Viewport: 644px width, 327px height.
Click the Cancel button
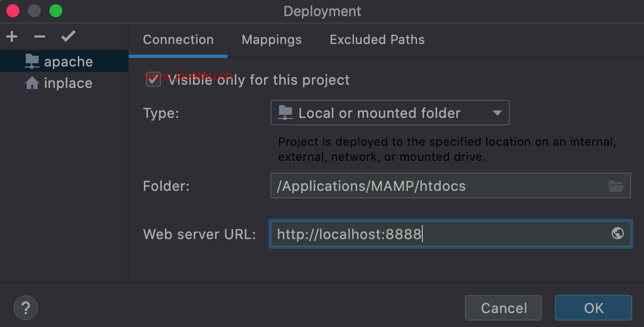point(503,308)
